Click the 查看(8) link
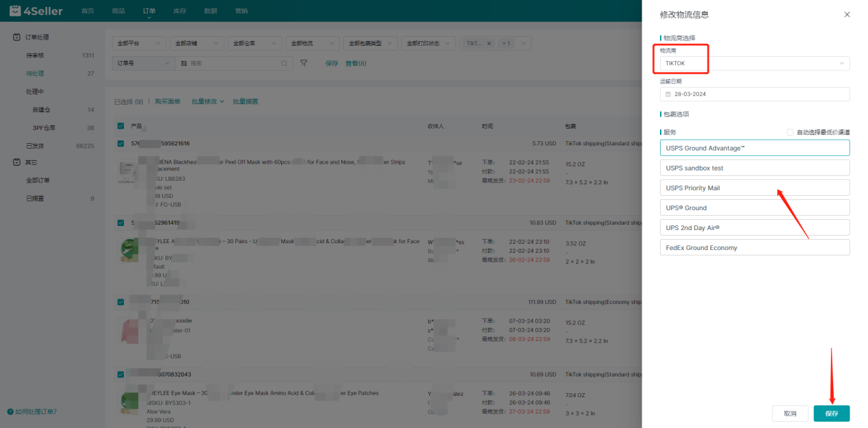 [356, 63]
